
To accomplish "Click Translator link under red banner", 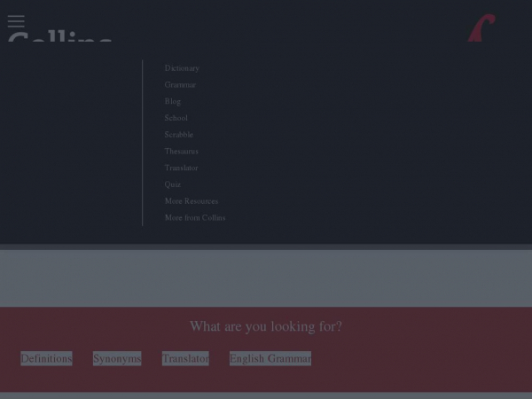I will pyautogui.click(x=185, y=358).
